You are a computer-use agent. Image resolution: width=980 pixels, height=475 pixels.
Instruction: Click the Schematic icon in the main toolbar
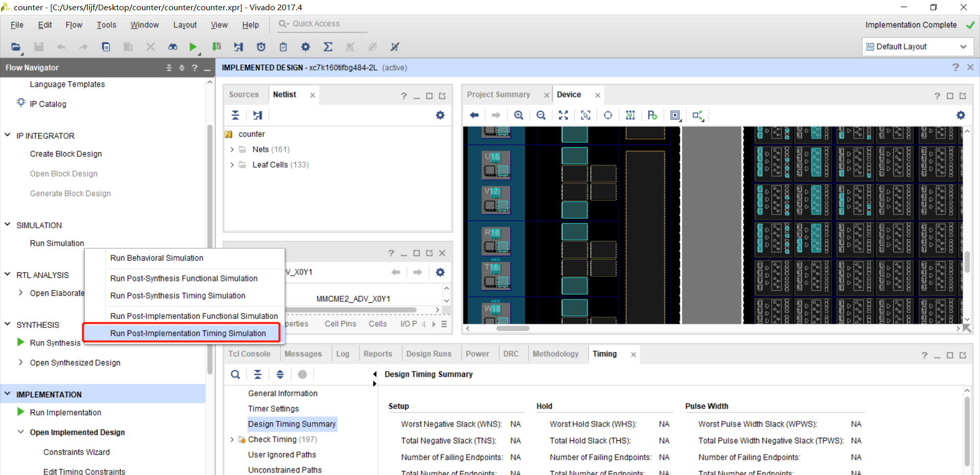click(238, 47)
